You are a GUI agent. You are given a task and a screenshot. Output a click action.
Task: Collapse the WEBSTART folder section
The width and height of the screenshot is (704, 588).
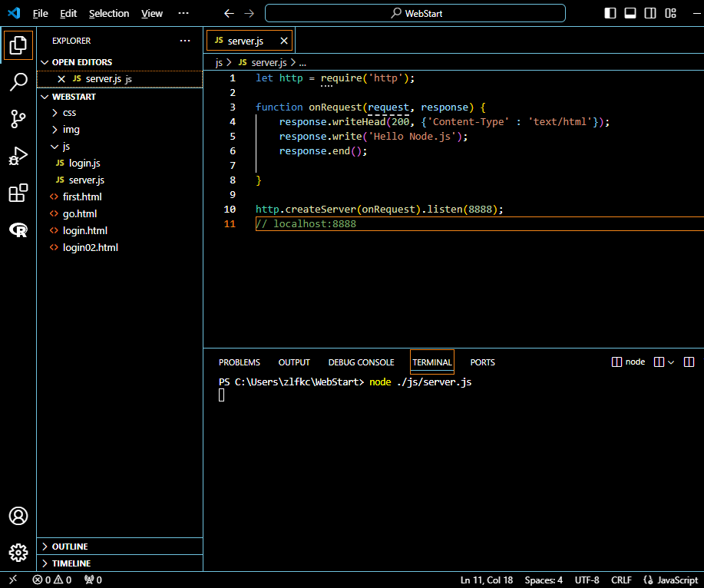pyautogui.click(x=45, y=97)
